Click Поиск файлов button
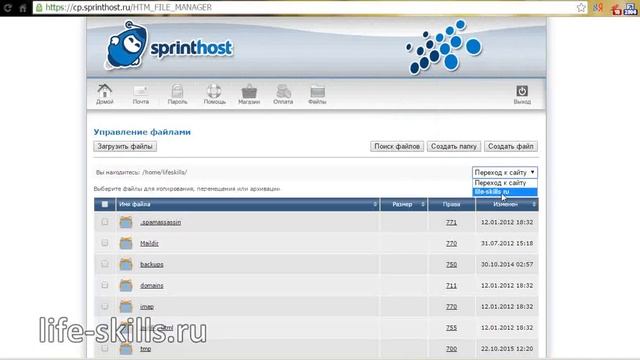This screenshot has width=640, height=360. tap(397, 146)
